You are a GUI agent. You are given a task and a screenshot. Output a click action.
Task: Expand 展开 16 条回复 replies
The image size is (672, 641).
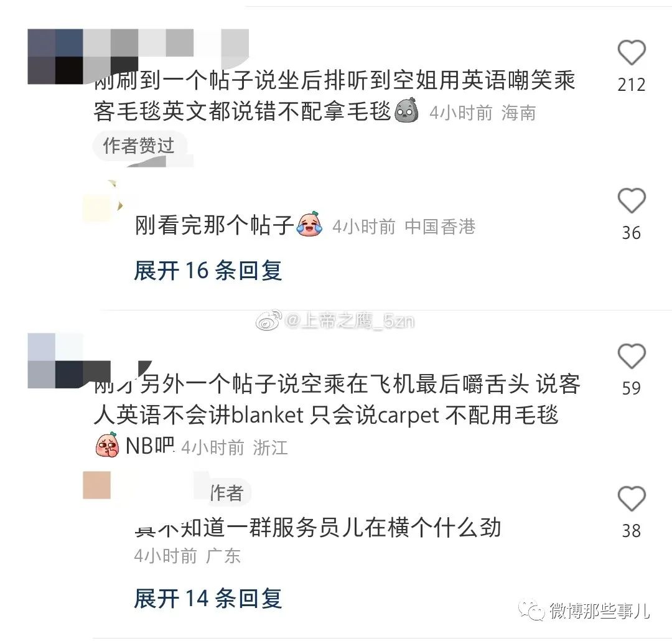click(208, 271)
